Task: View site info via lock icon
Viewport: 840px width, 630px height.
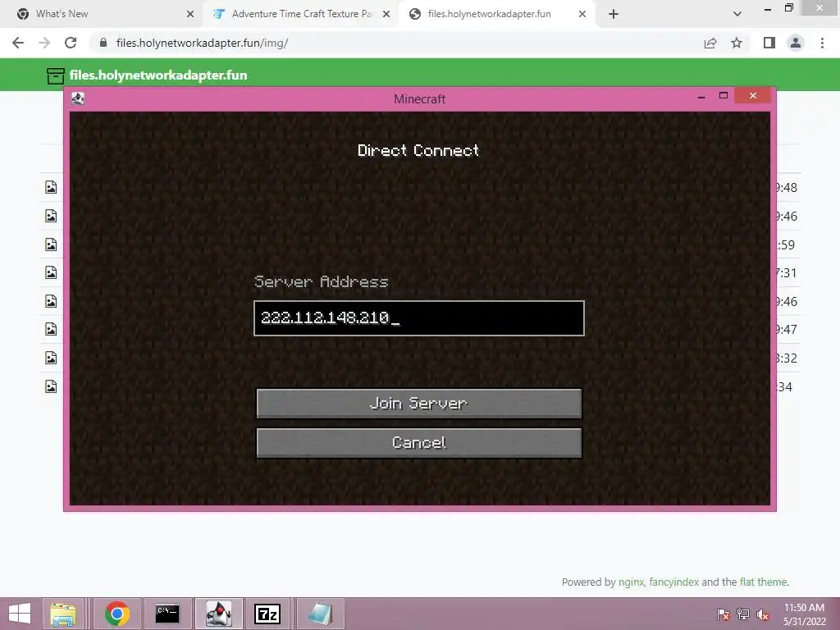Action: (103, 43)
